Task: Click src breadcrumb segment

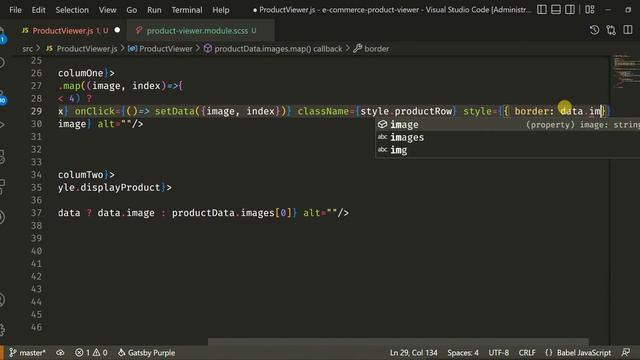Action: tap(27, 49)
